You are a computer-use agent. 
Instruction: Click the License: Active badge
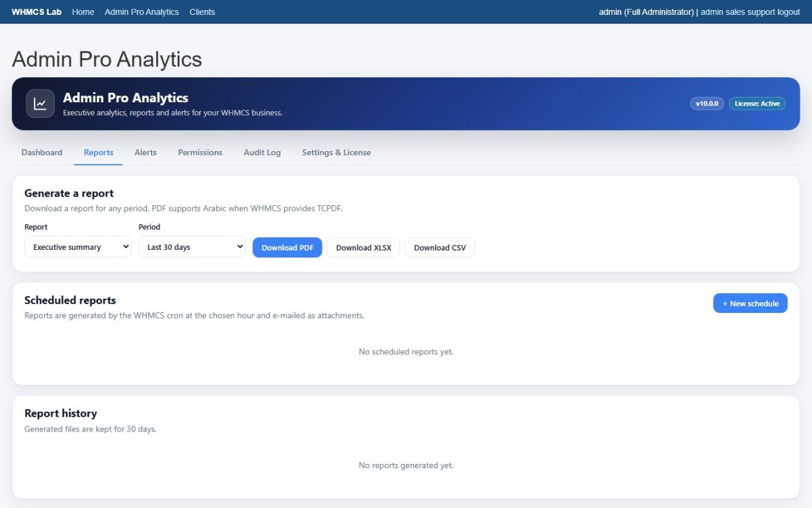click(757, 104)
